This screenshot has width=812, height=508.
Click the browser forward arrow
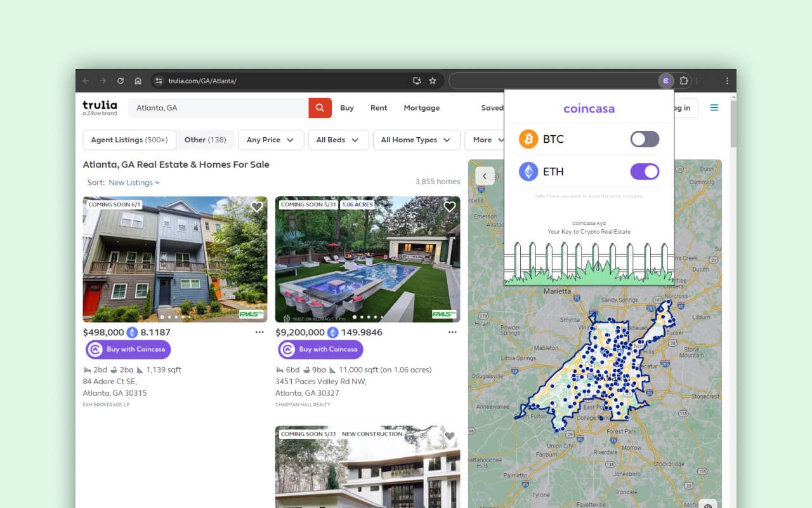pyautogui.click(x=103, y=81)
